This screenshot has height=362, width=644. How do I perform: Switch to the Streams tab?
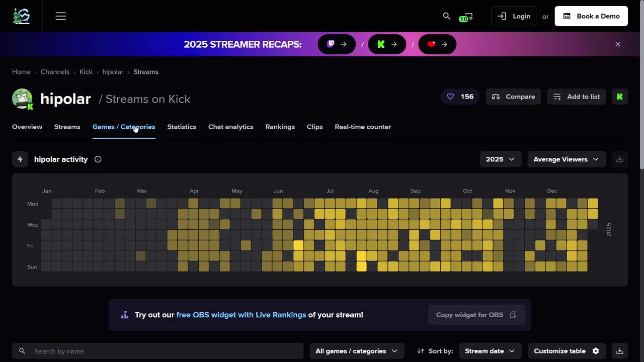(x=67, y=127)
